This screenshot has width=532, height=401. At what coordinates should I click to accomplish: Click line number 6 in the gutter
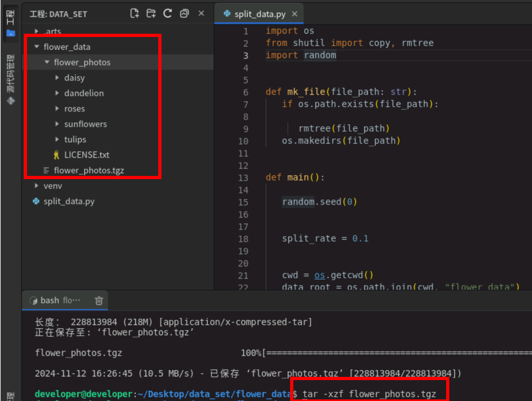point(246,92)
